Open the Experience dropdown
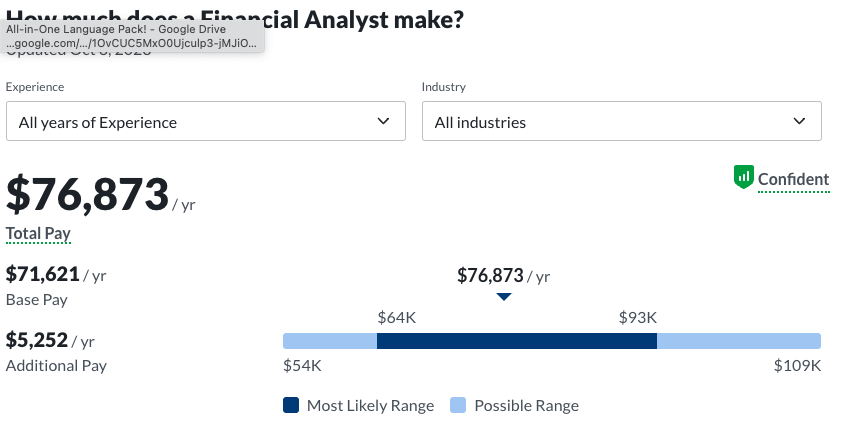Image resolution: width=845 pixels, height=428 pixels. (205, 121)
